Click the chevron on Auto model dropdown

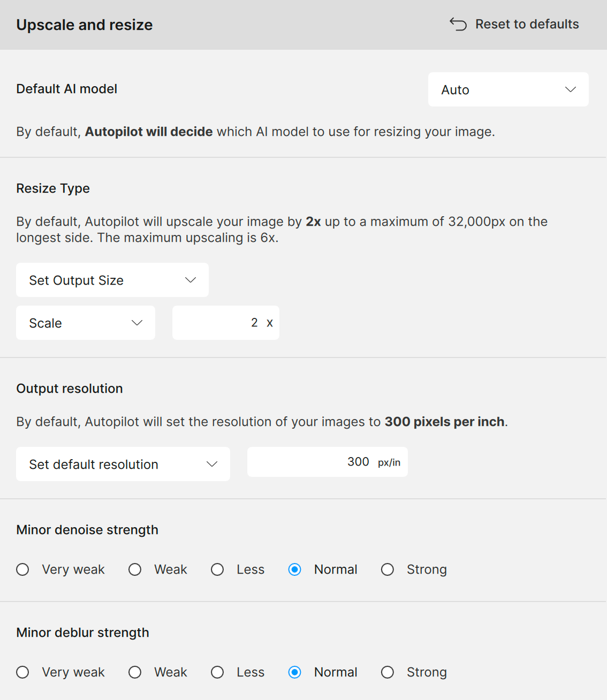point(571,89)
